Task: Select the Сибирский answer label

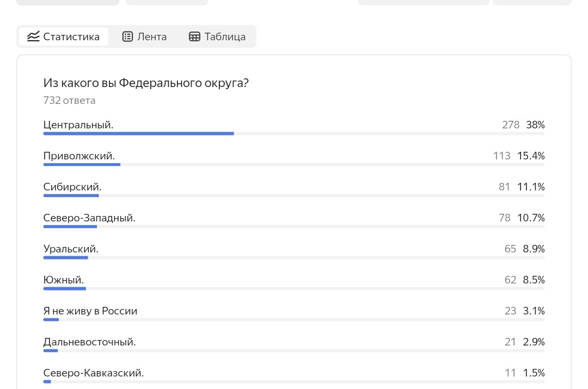Action: (72, 187)
